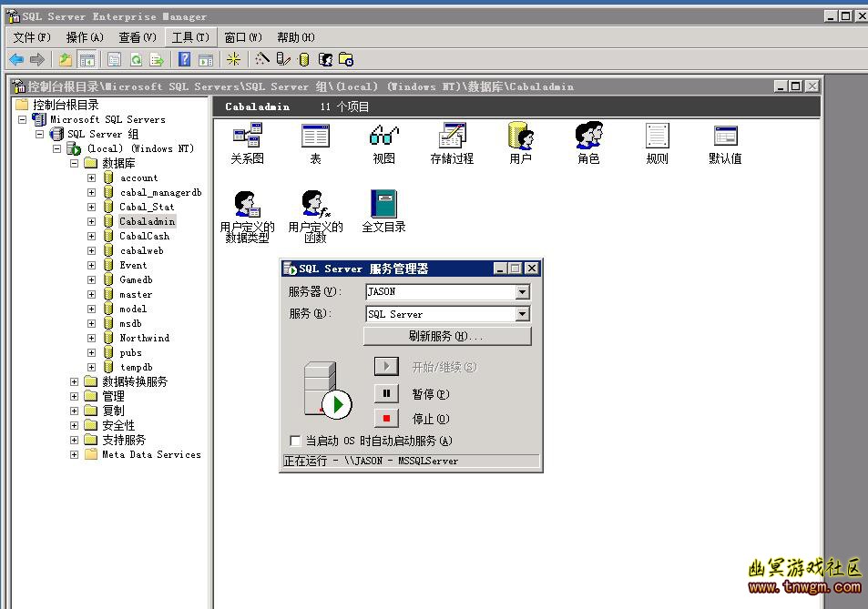The image size is (868, 609).
Task: Expand the account database node
Action: [x=91, y=178]
